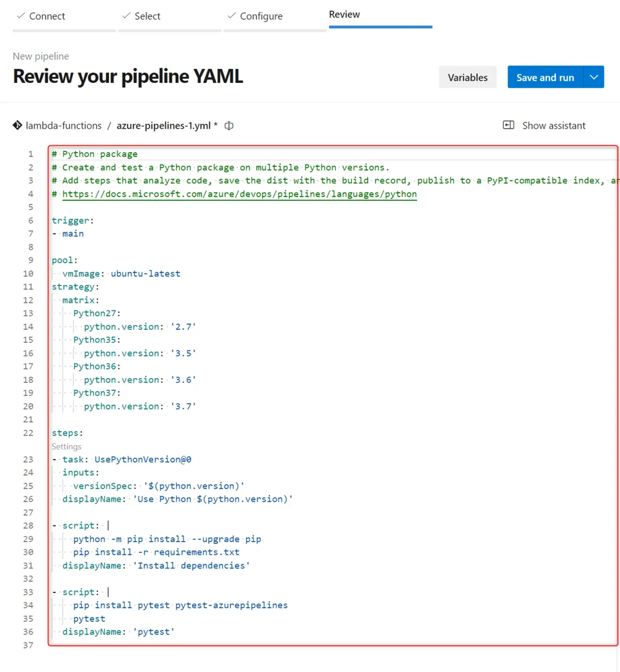Open the docs.microsoft.com python pipelines link
The height and width of the screenshot is (672, 620).
[239, 194]
